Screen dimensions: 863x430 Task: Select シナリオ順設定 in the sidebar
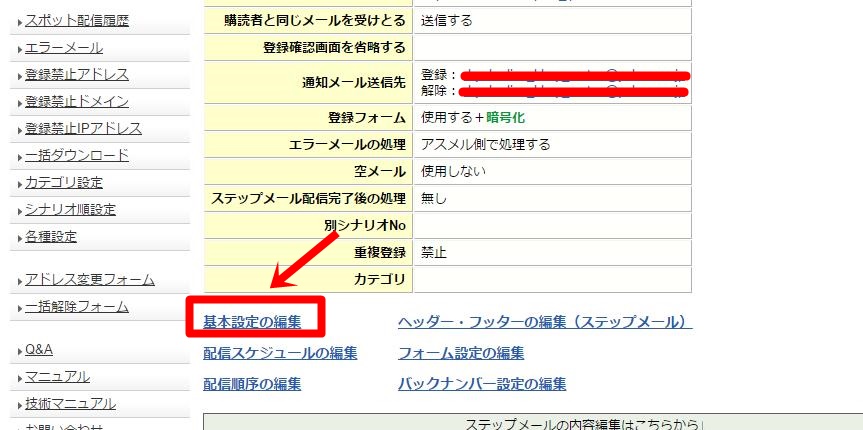(x=70, y=210)
